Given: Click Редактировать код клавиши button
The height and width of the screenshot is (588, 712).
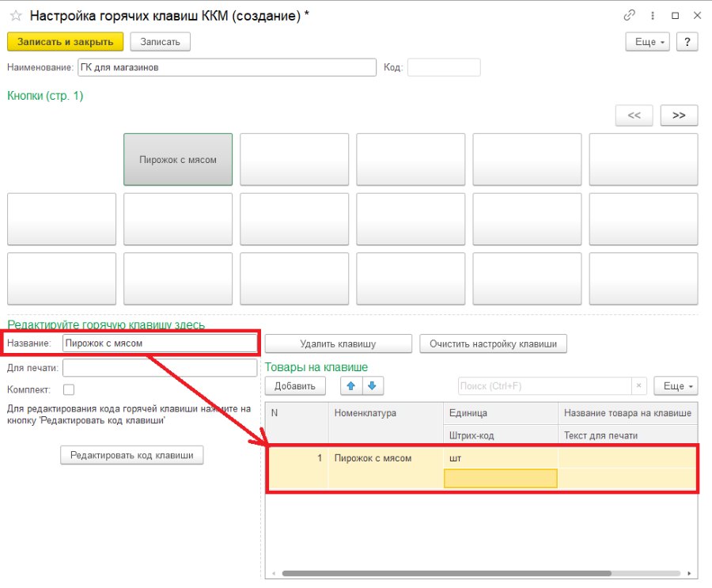Looking at the screenshot, I should point(131,455).
